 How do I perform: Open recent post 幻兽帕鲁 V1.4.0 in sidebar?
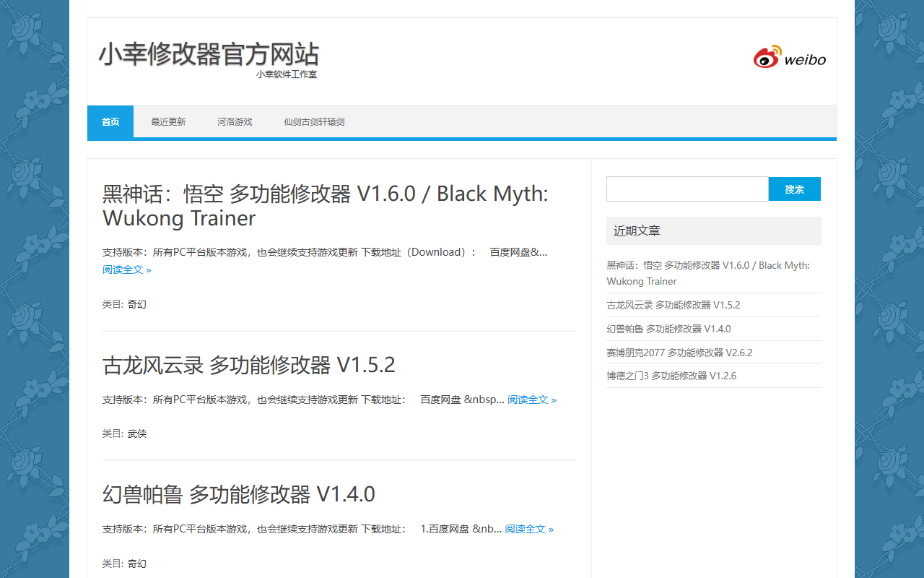668,329
